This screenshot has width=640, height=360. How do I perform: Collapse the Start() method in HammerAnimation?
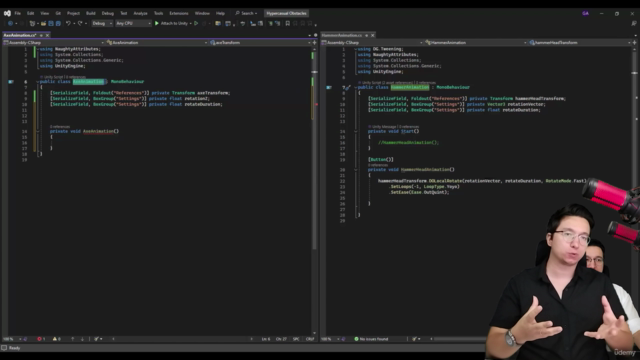pos(356,131)
